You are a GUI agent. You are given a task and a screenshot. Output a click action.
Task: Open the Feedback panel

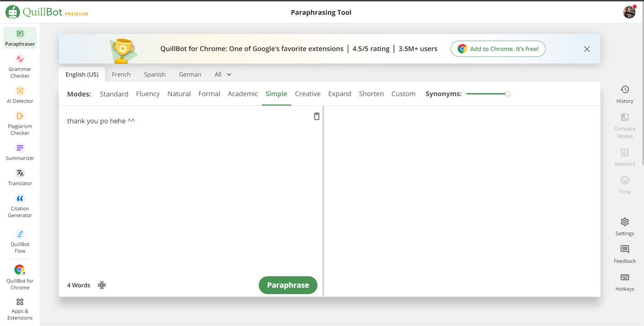tap(625, 255)
